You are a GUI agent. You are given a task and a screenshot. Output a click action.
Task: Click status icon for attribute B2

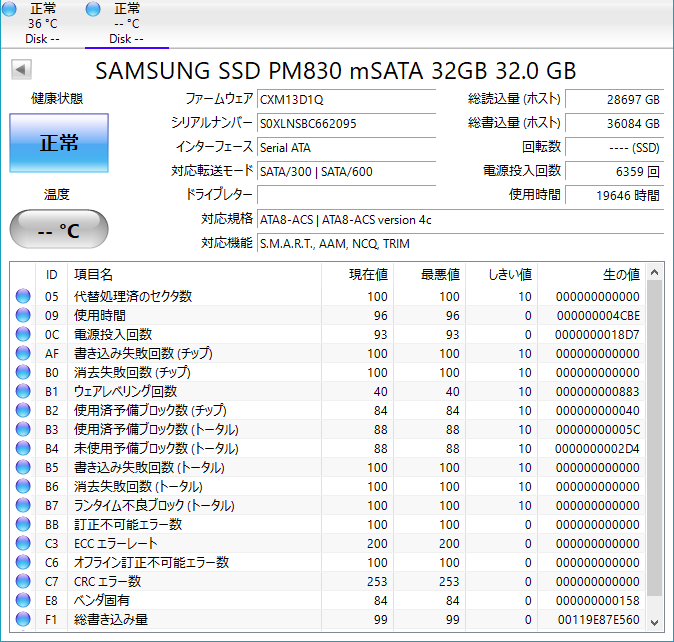[x=23, y=410]
